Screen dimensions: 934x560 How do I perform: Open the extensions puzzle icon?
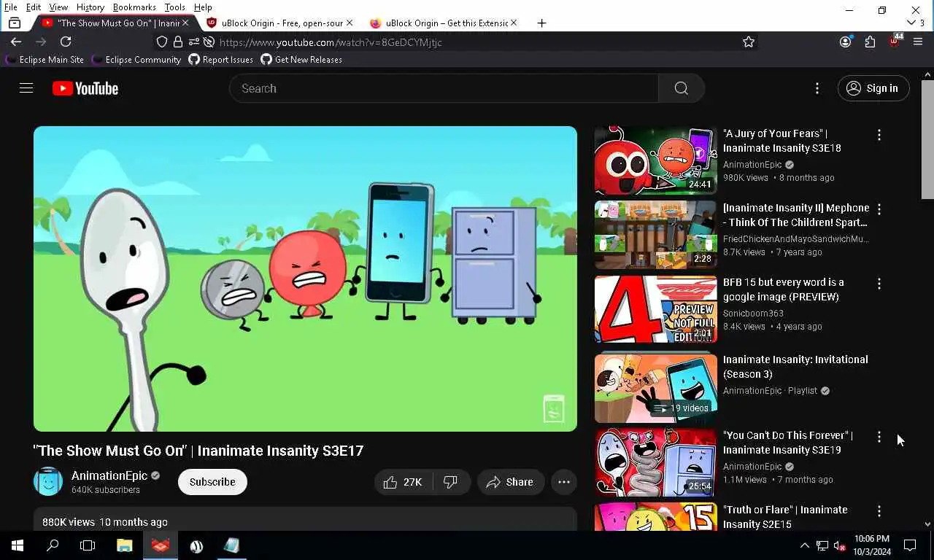coord(870,42)
